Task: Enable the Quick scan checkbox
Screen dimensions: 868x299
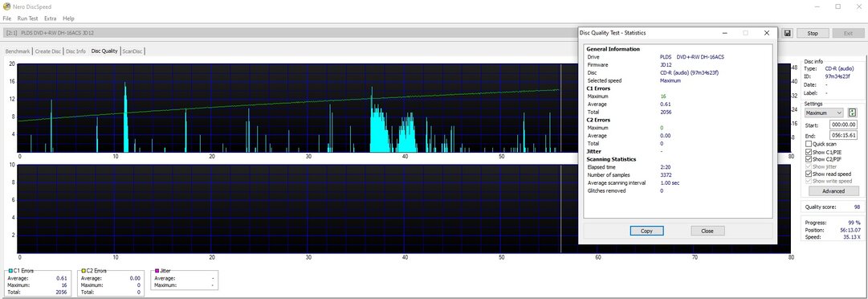Action: pyautogui.click(x=809, y=144)
